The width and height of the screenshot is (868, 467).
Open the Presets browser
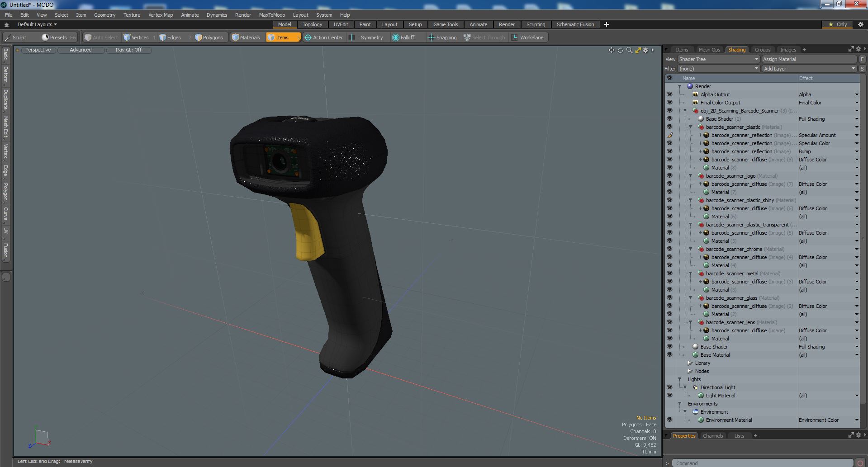[58, 38]
